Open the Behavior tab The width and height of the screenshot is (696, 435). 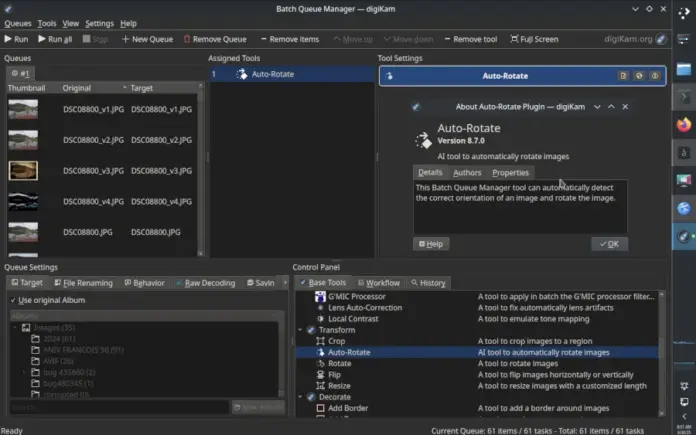[x=144, y=283]
